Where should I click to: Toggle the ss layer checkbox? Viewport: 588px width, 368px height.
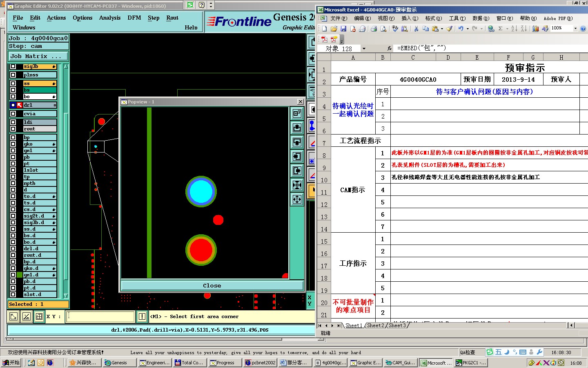click(13, 83)
